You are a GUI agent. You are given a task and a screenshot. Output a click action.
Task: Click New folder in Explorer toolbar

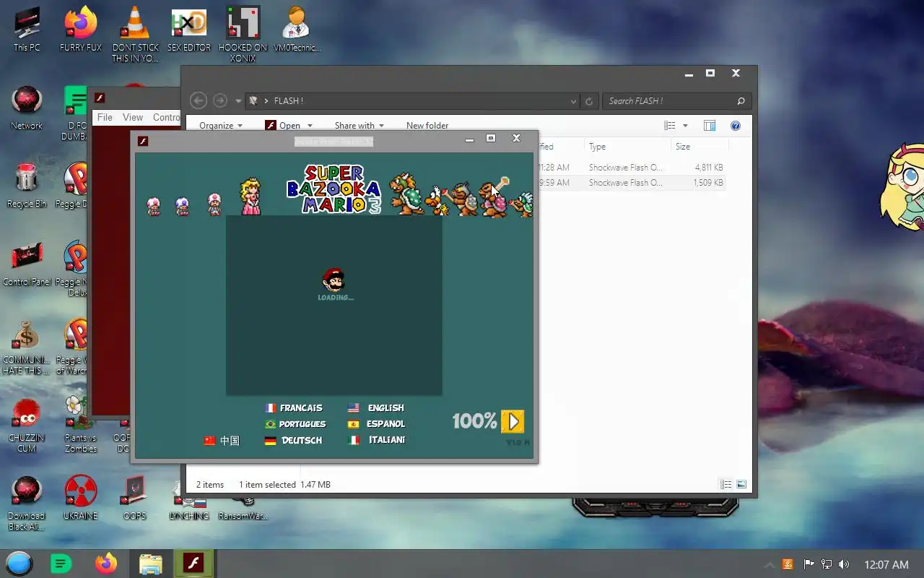(x=427, y=126)
